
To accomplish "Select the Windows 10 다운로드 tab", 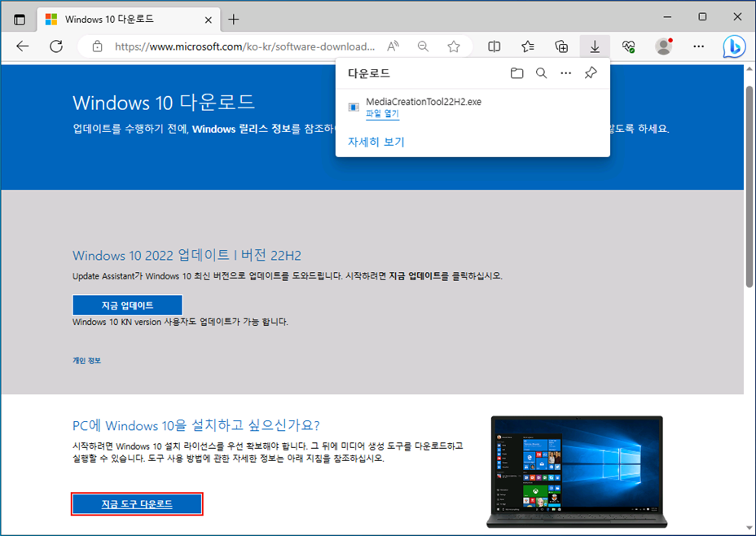I will pyautogui.click(x=129, y=20).
